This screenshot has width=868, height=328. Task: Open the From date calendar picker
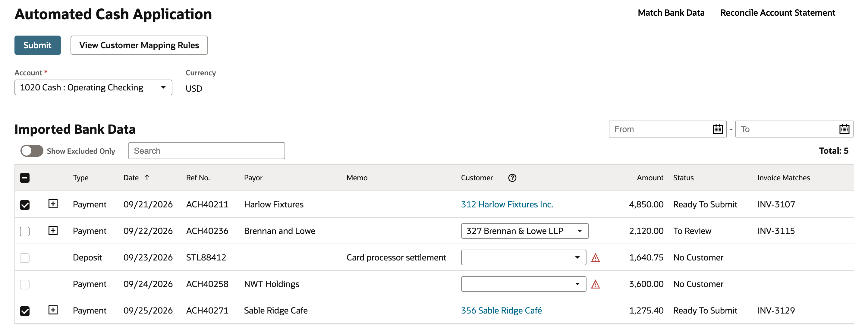(717, 129)
